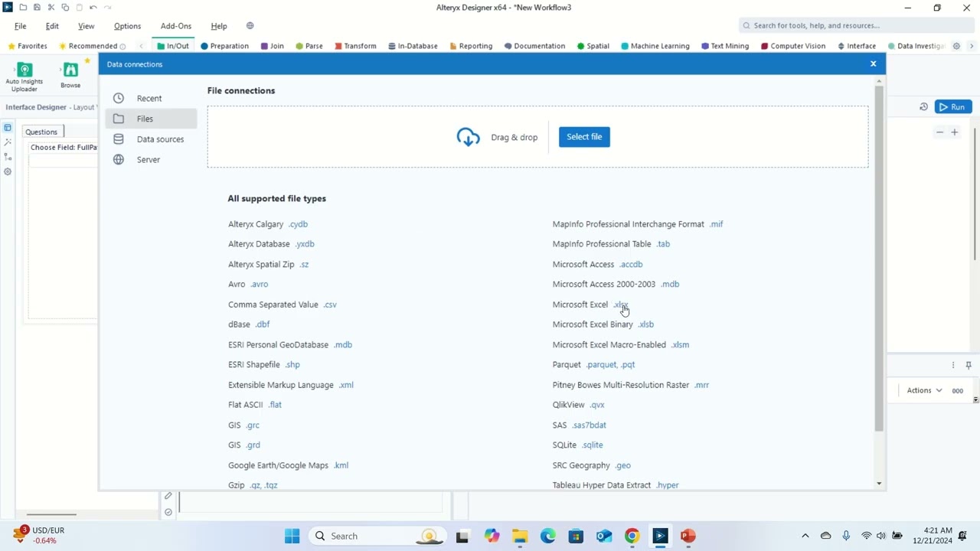Click the search for tools input field
This screenshot has height=551, width=980.
855,26
